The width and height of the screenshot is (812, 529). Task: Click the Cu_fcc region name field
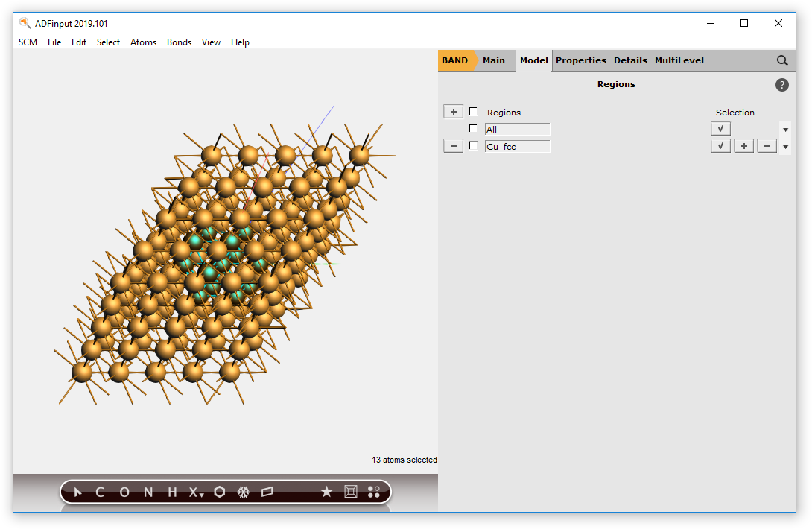tap(517, 145)
